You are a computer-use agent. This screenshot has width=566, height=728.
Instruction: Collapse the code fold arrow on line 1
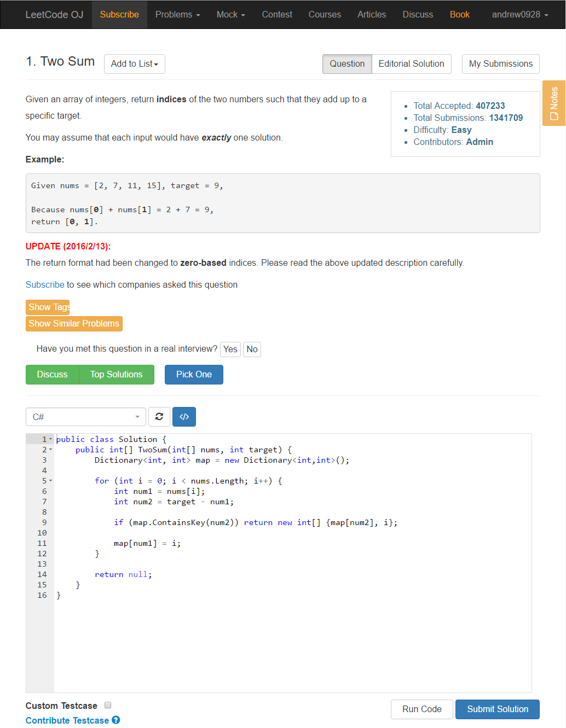51,439
